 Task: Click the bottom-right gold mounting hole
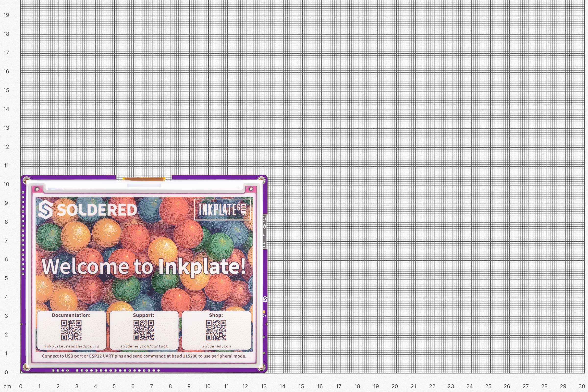pos(261,367)
